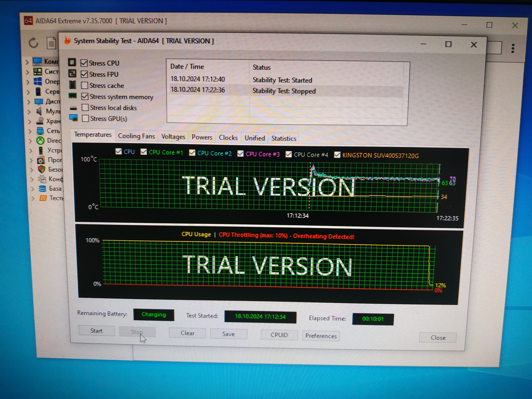Viewport: 532px width, 399px height.
Task: Switch to the Cooling Fans tab
Action: pyautogui.click(x=136, y=136)
